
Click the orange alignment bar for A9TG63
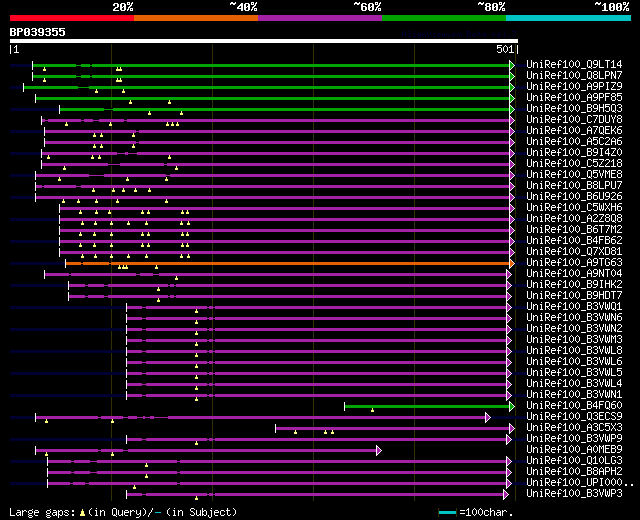tap(288, 264)
